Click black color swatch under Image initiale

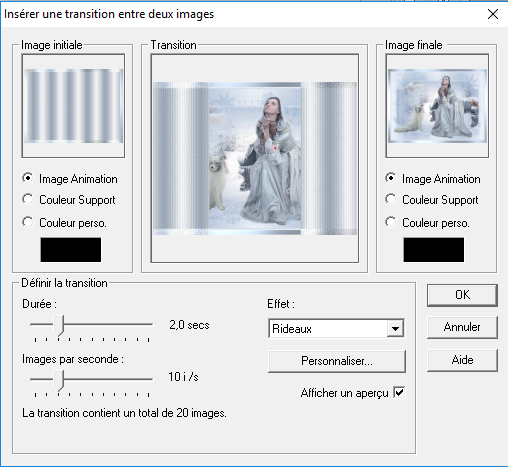coord(71,250)
